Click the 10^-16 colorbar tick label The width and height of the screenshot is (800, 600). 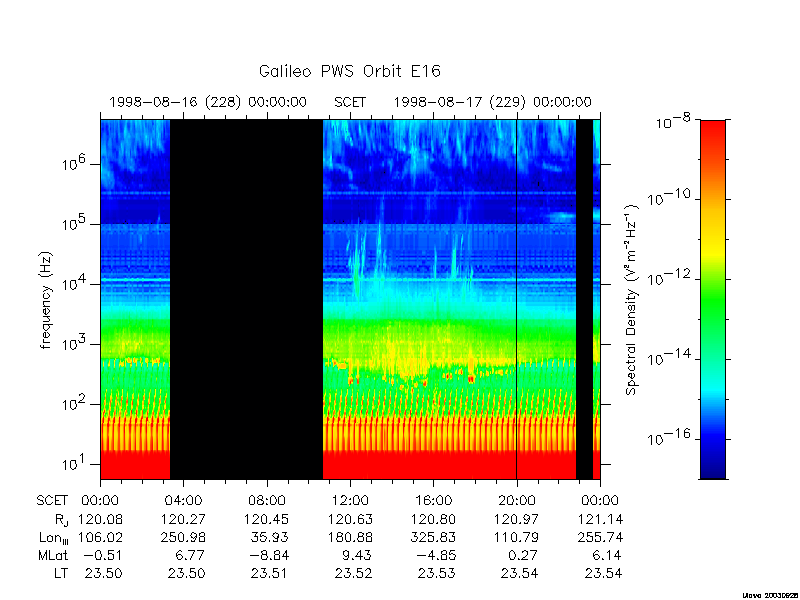click(670, 438)
